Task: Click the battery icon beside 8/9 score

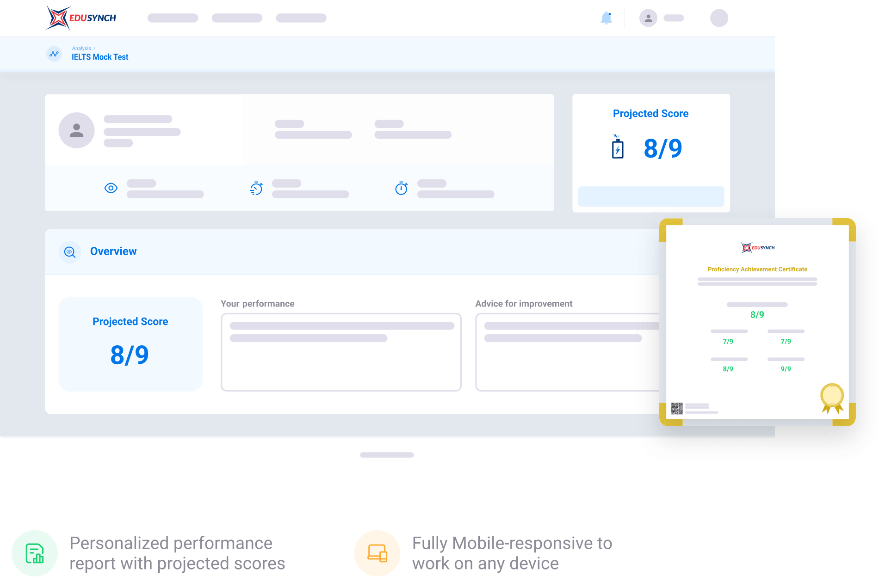Action: (618, 147)
